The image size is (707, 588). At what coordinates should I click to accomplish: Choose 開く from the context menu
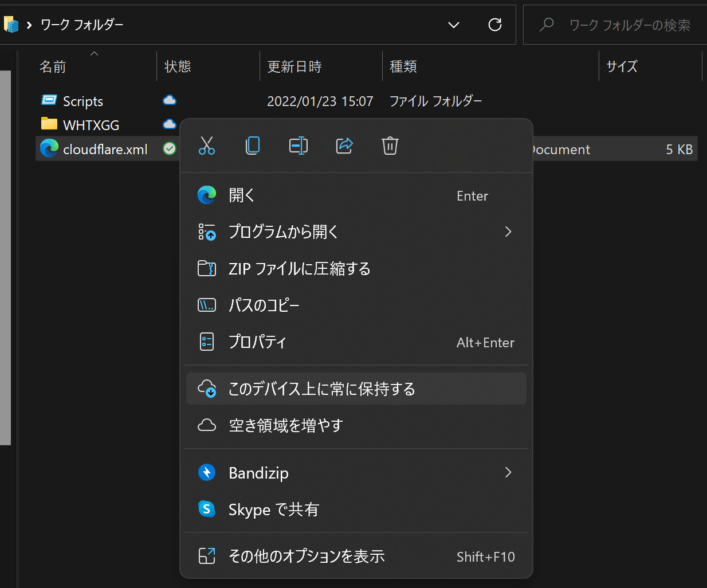[356, 195]
